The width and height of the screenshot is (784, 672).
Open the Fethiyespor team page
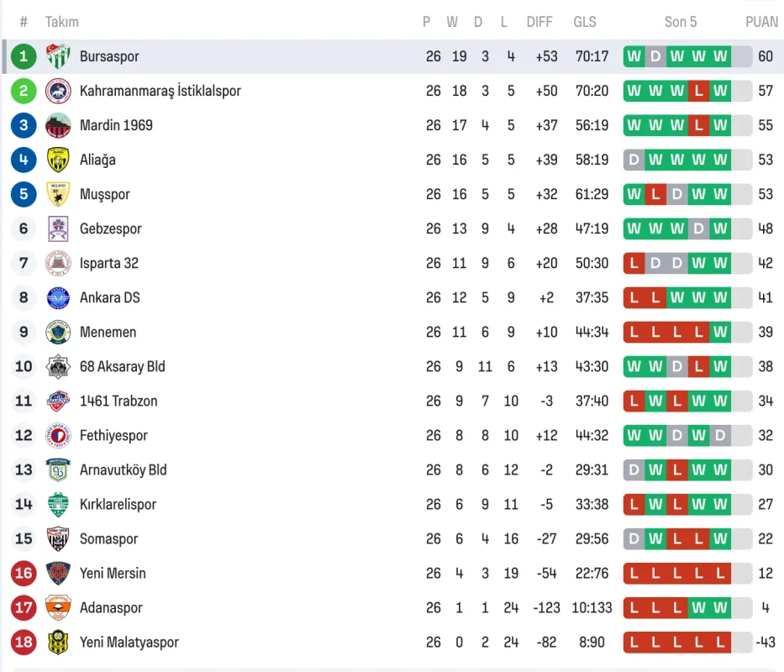point(113,435)
